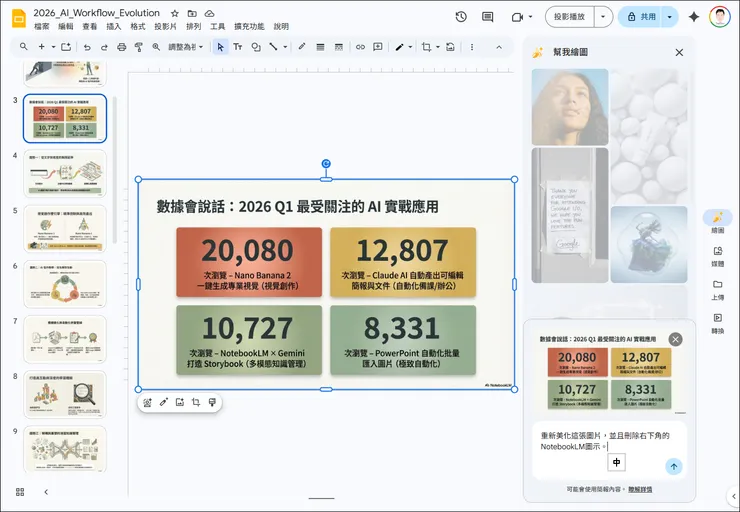Open version history clock icon
The height and width of the screenshot is (512, 740).
coord(461,17)
